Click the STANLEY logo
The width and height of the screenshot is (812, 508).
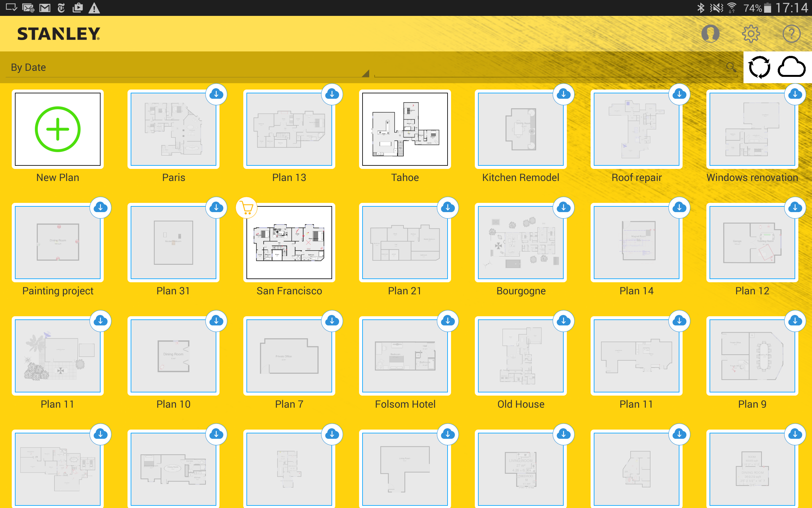tap(59, 34)
